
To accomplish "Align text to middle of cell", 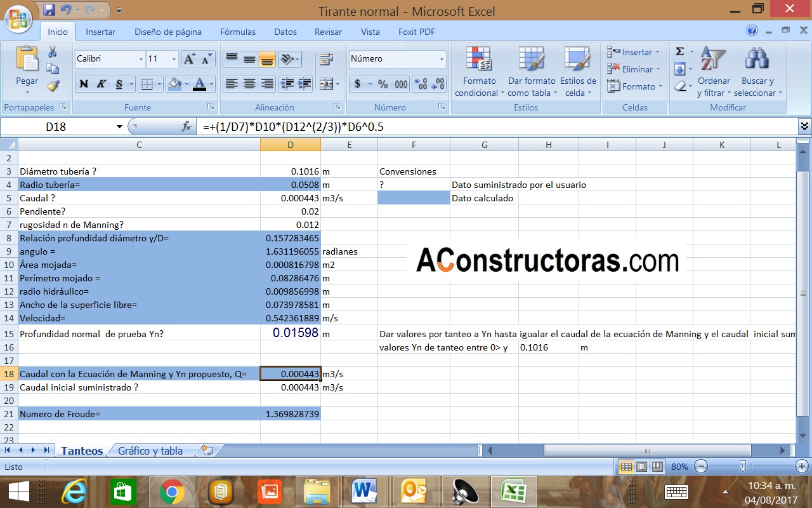I will pos(249,59).
